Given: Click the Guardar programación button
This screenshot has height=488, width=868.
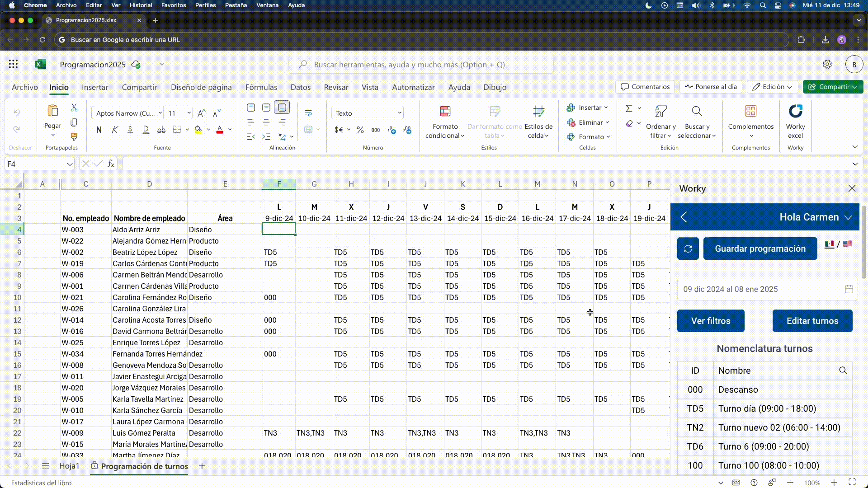Looking at the screenshot, I should point(760,249).
